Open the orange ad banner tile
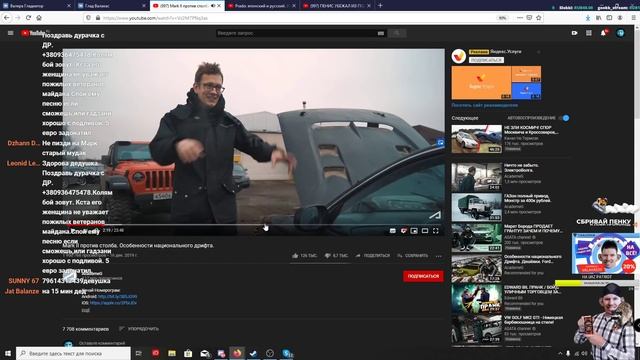 point(481,82)
